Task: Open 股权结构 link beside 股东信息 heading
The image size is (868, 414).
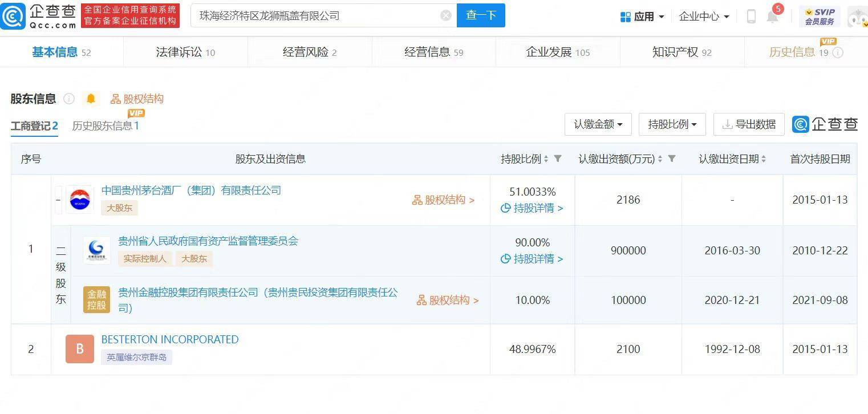Action: click(137, 99)
